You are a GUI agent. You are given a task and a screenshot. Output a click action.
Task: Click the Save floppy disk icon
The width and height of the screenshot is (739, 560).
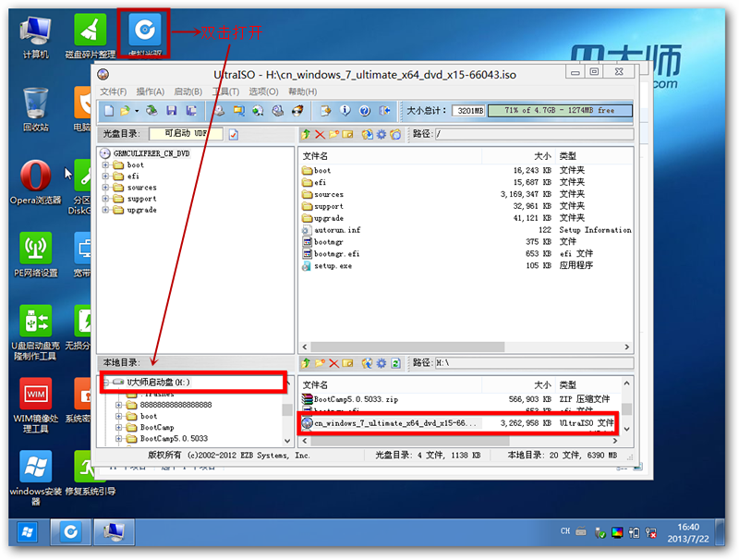point(172,111)
